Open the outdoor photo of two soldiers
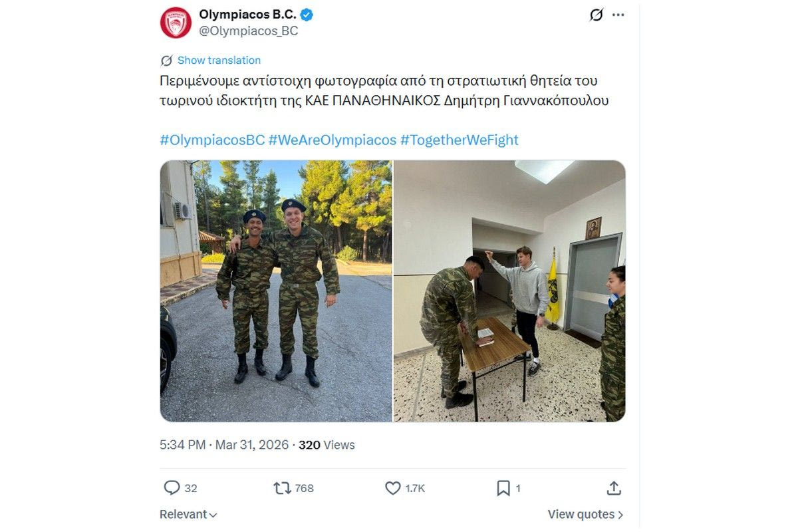This screenshot has height=532, width=798. [276, 291]
